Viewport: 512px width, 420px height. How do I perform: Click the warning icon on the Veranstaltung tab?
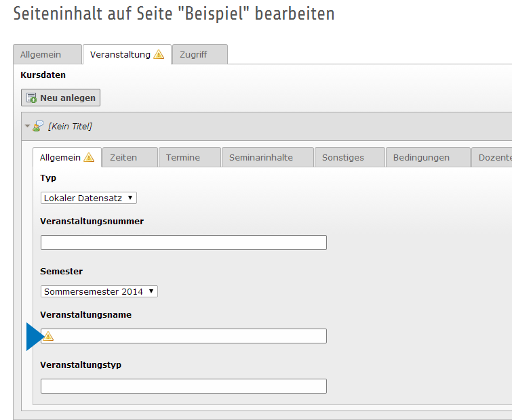pos(159,55)
